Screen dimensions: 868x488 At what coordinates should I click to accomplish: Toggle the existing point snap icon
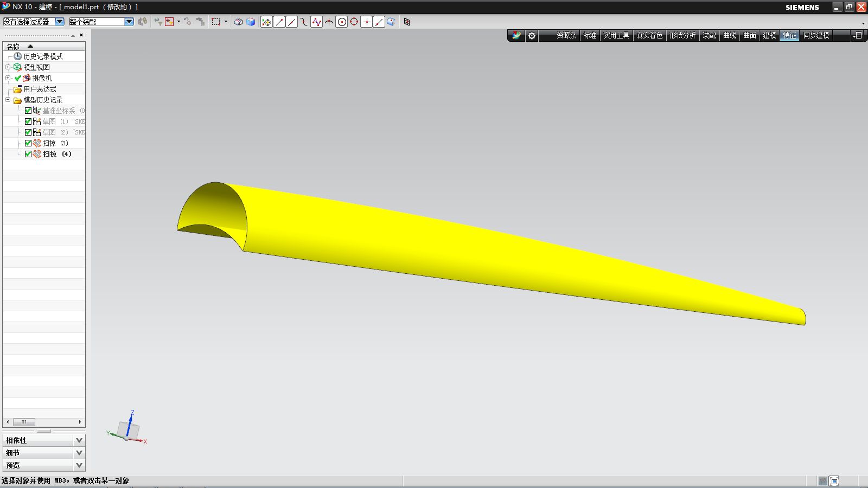(367, 22)
